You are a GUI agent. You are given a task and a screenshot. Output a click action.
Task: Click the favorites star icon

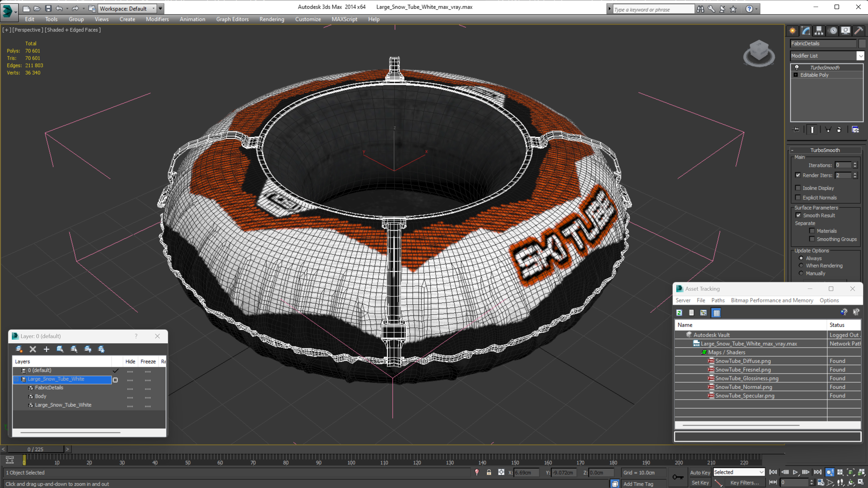tap(733, 9)
